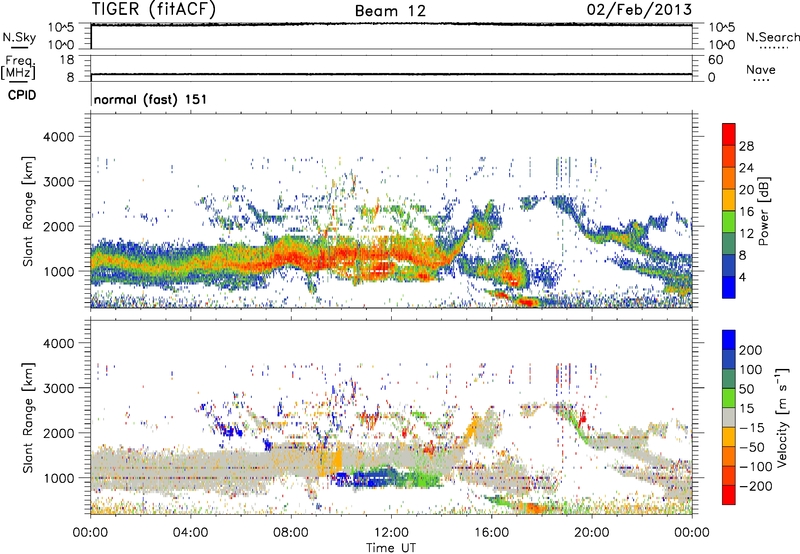Click the 4000 range tick of power panel

[59, 137]
